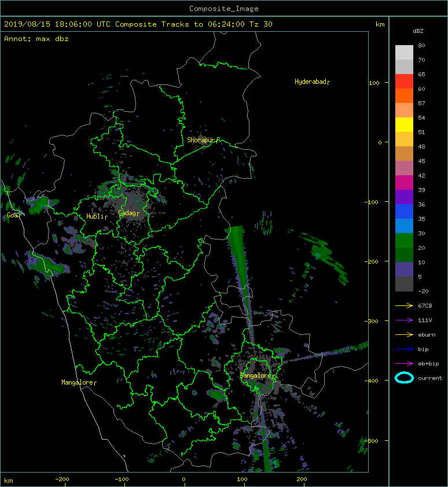Screen dimensions: 448x487
Task: Click the Gadag city label
Action: [127, 213]
